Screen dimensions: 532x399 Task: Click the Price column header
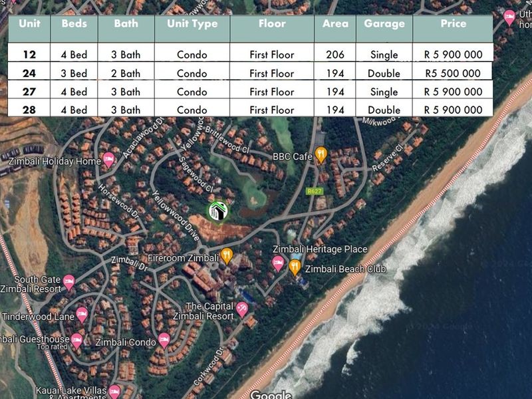point(453,23)
